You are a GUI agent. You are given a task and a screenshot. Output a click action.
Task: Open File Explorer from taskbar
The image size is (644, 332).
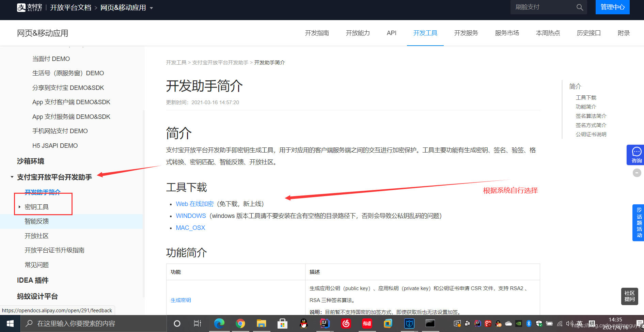tap(261, 323)
